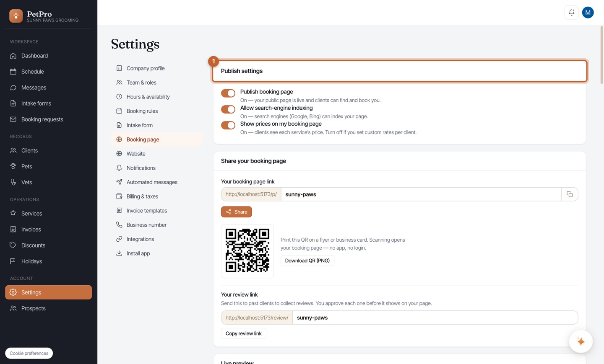This screenshot has width=604, height=364.
Task: Click the Clients people icon
Action: 13,150
